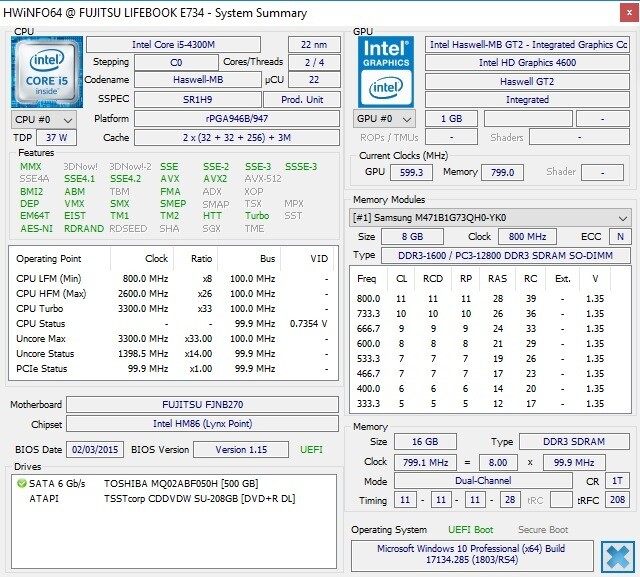Click the BIOS Version field Version 1.15
Viewport: 640px width, 577px height.
point(241,450)
